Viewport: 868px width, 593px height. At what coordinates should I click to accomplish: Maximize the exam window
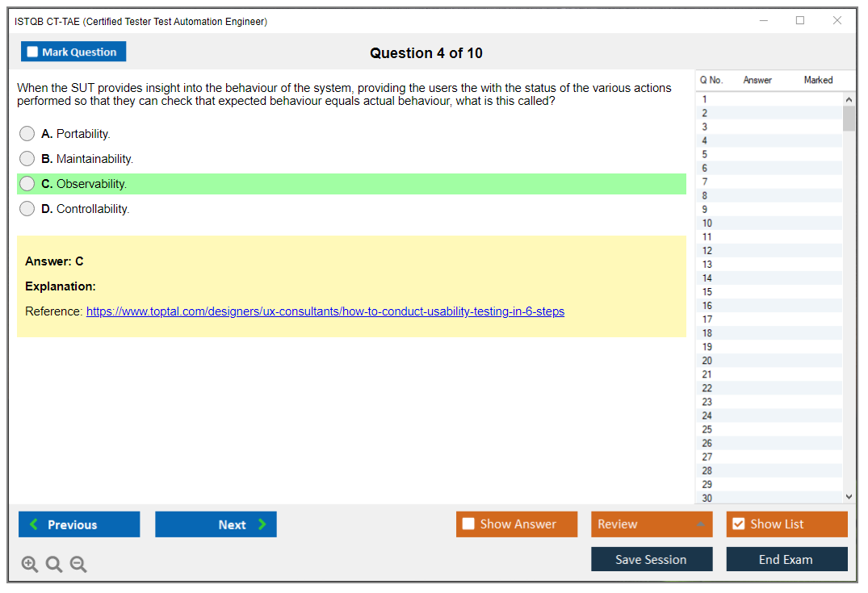coord(800,21)
